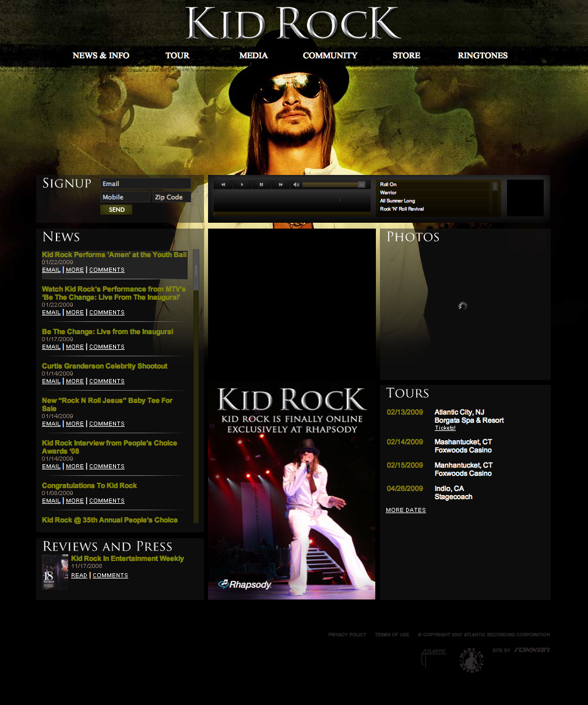Open 'Kid Rock Performs Amen at the Youth Ball'
The height and width of the screenshot is (705, 588).
(114, 255)
